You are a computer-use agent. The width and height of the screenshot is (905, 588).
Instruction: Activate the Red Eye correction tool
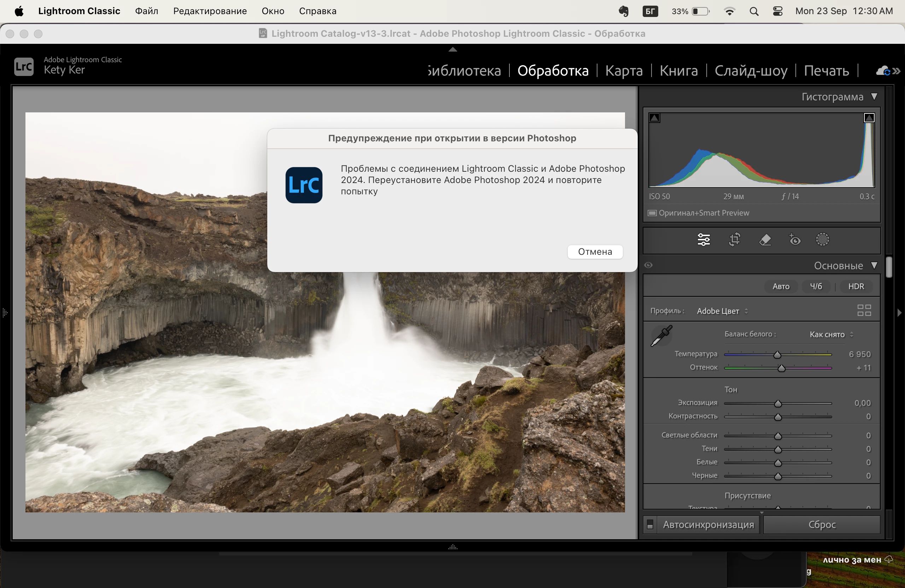click(795, 240)
